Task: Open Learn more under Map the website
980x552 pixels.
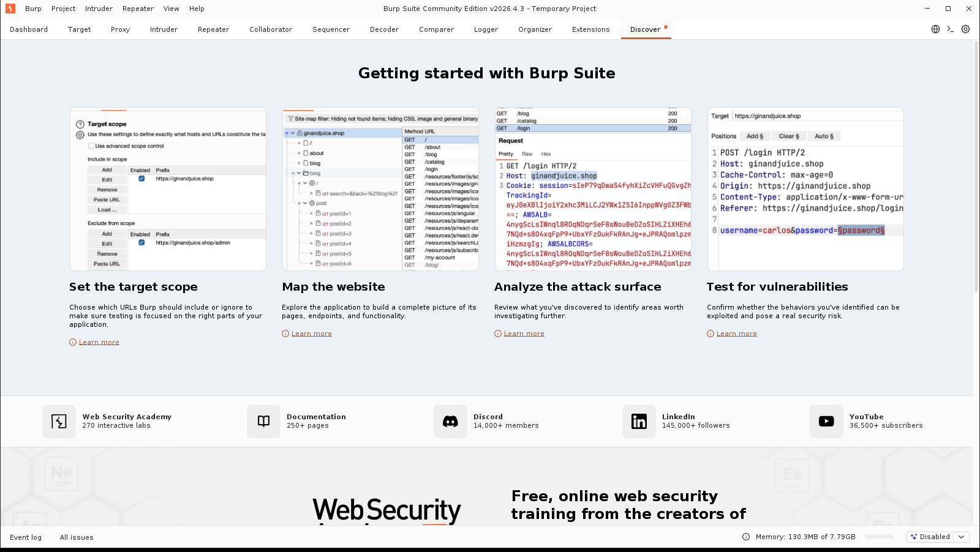Action: pyautogui.click(x=312, y=334)
